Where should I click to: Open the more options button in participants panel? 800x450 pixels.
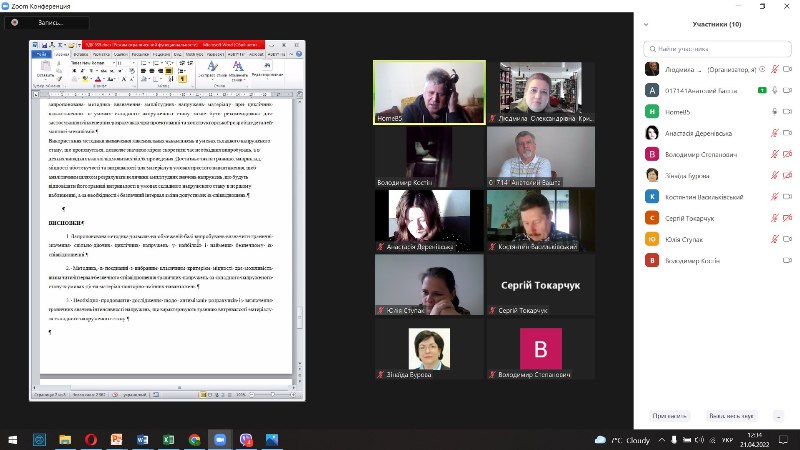pyautogui.click(x=779, y=416)
